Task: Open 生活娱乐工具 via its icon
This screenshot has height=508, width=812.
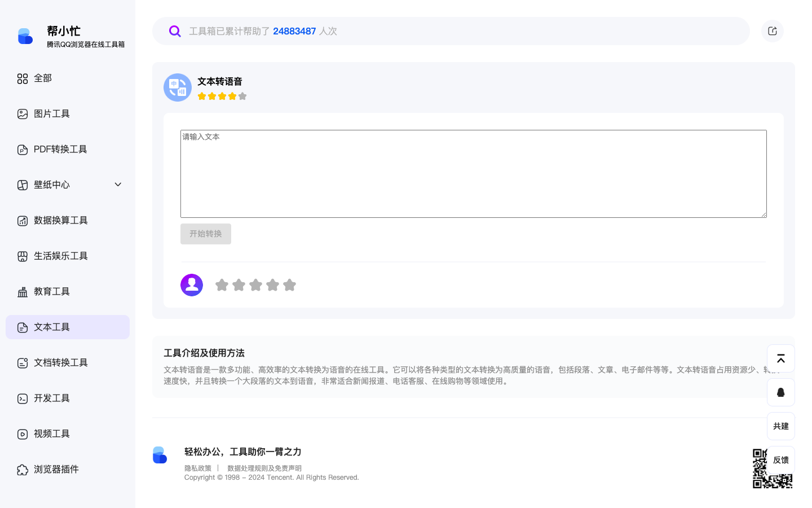Action: tap(23, 256)
